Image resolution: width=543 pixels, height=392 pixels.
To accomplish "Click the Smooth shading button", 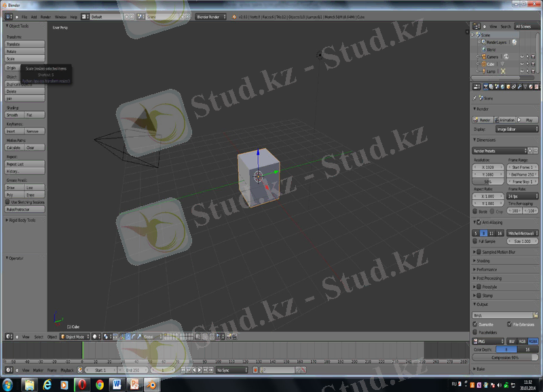I will pyautogui.click(x=14, y=115).
